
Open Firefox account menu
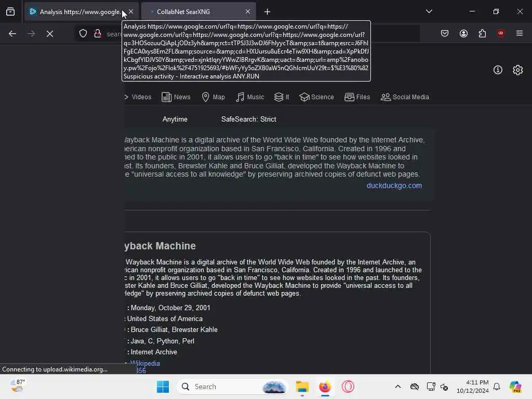pyautogui.click(x=463, y=33)
